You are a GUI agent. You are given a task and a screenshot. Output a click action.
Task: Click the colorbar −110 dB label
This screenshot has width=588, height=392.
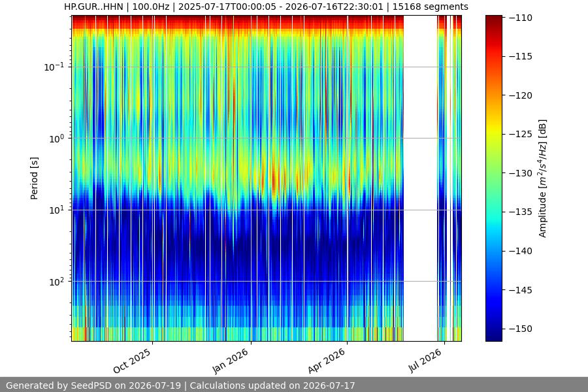click(x=521, y=18)
